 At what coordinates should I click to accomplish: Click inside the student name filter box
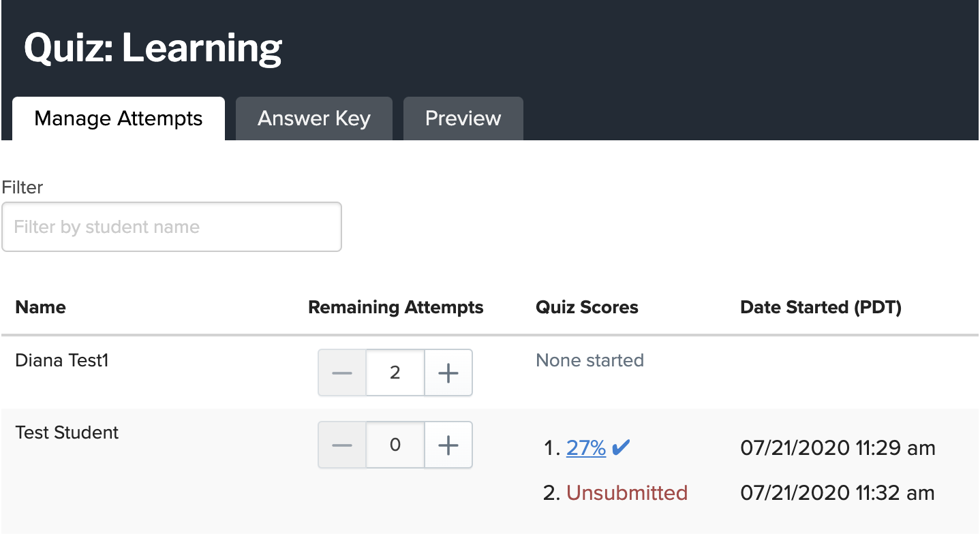pos(171,226)
